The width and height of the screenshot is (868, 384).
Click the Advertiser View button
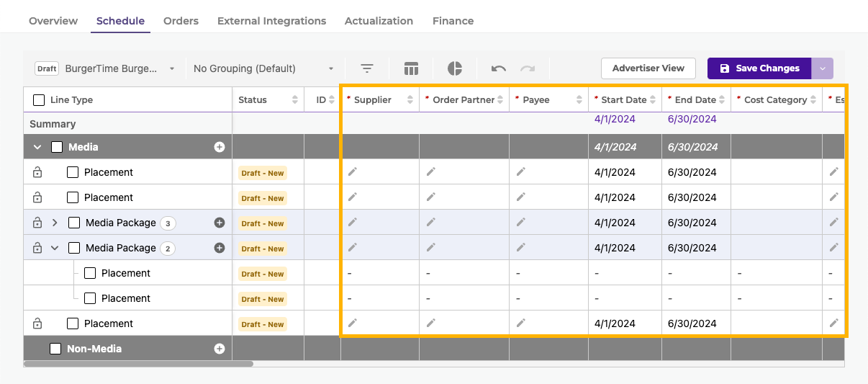point(648,68)
